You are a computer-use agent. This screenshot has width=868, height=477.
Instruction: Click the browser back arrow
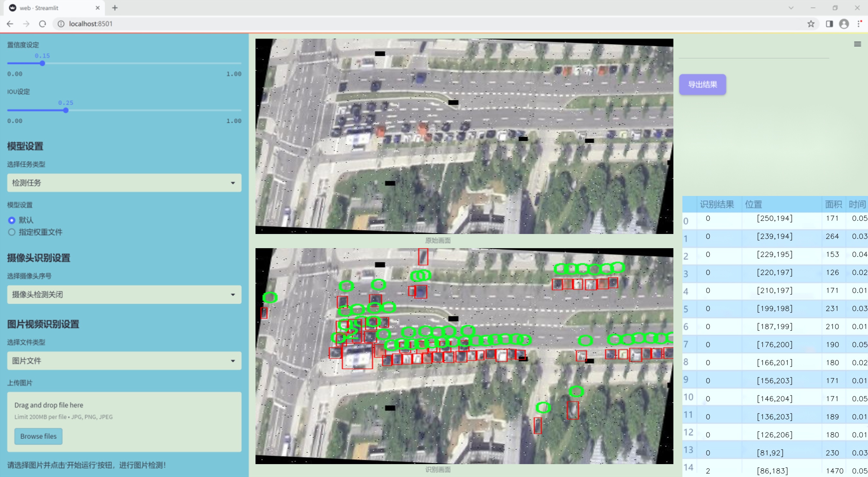point(10,24)
